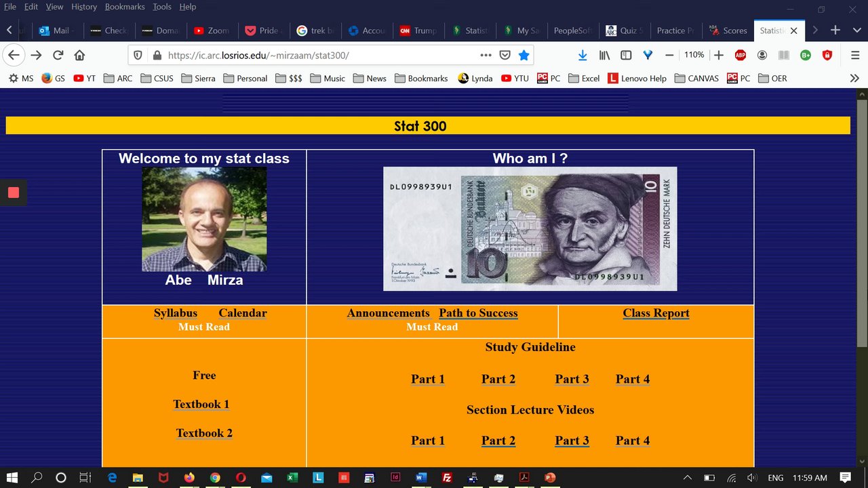Open the Tools menu
Screen dimensions: 868x488
point(162,7)
